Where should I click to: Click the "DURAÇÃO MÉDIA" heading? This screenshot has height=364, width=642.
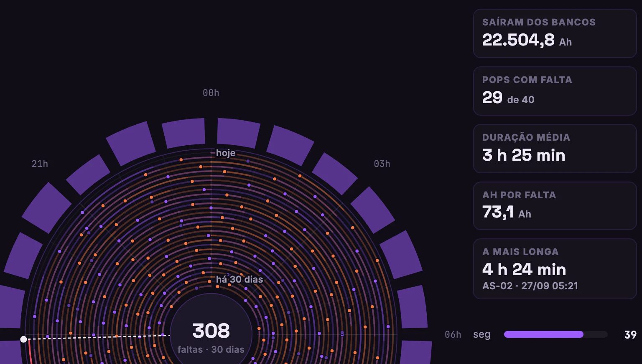(x=526, y=137)
